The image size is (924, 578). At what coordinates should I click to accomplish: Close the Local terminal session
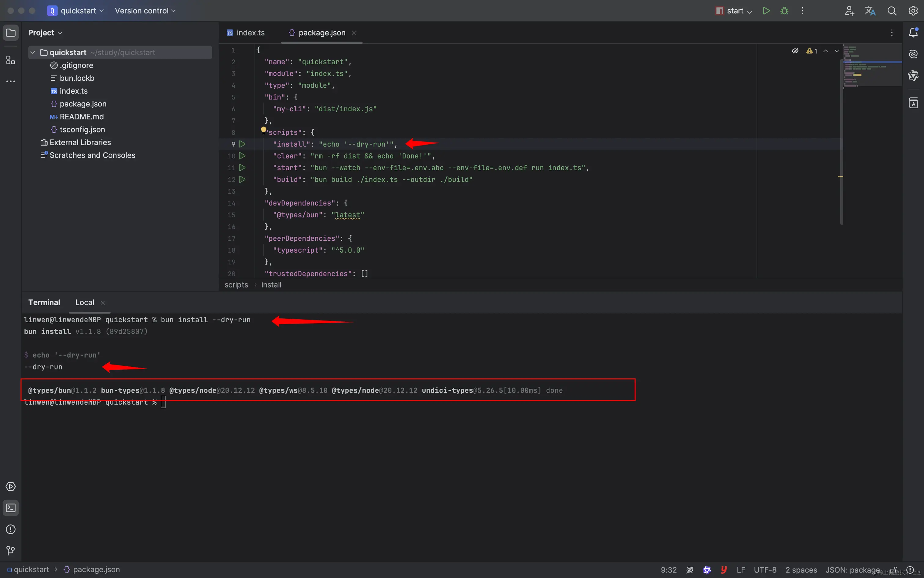pos(102,303)
